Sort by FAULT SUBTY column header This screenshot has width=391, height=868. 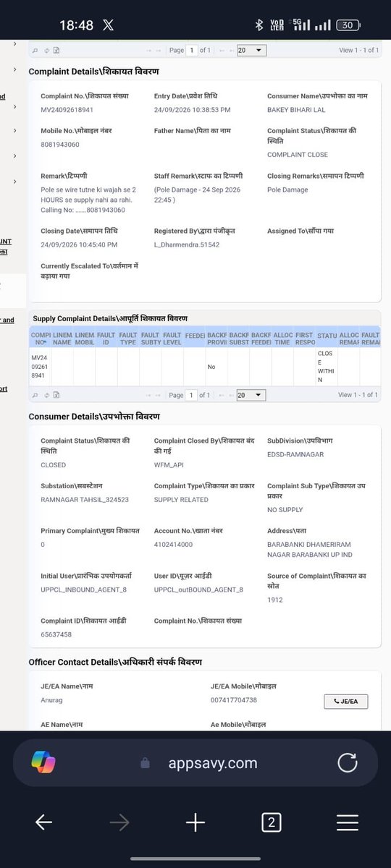[x=151, y=339]
